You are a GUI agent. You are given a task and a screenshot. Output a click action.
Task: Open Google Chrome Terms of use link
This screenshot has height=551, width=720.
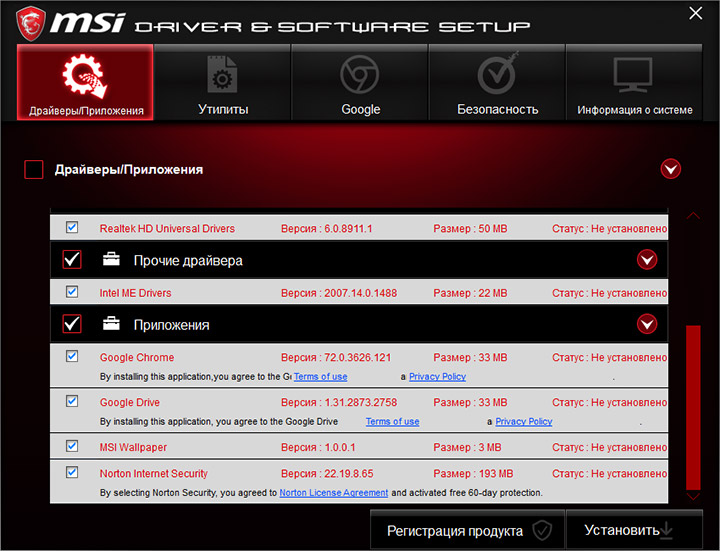321,377
